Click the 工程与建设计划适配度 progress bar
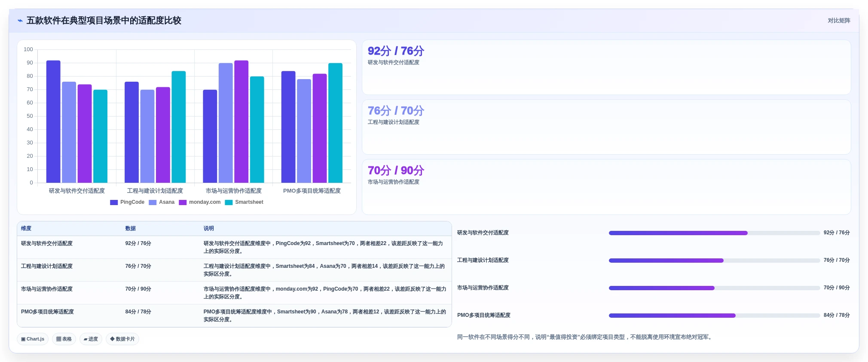This screenshot has width=868, height=362. [714, 261]
